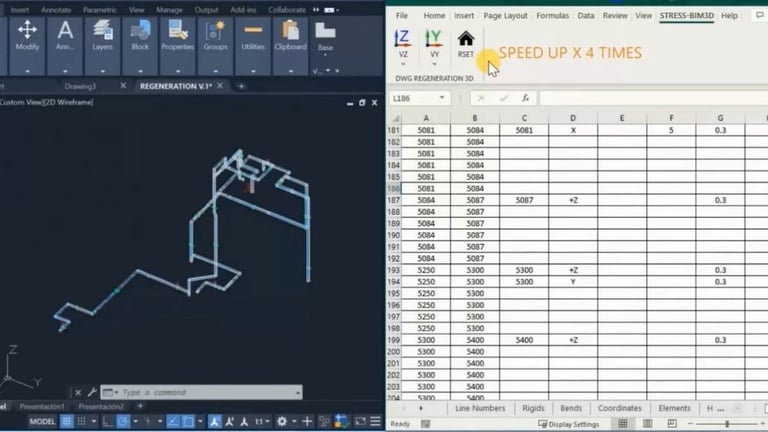Click the annotation monitor plus icon
The width and height of the screenshot is (768, 432).
click(307, 421)
